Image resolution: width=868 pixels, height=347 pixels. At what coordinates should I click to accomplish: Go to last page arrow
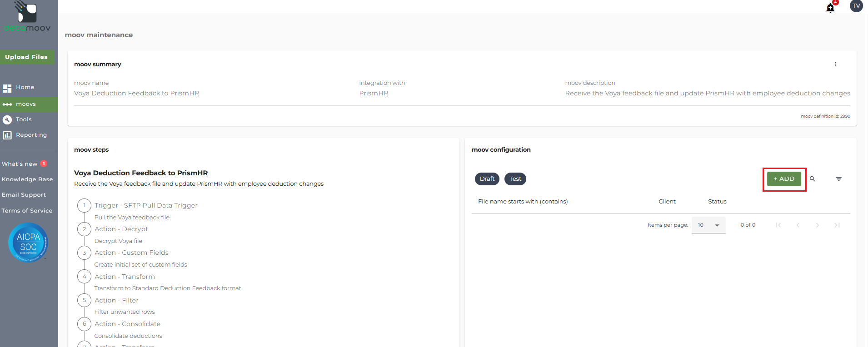pyautogui.click(x=837, y=225)
